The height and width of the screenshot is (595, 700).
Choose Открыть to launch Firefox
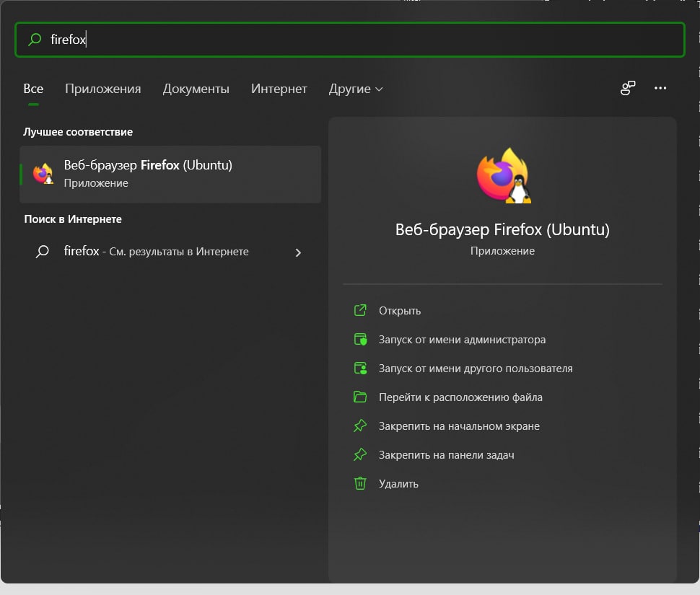pos(400,310)
